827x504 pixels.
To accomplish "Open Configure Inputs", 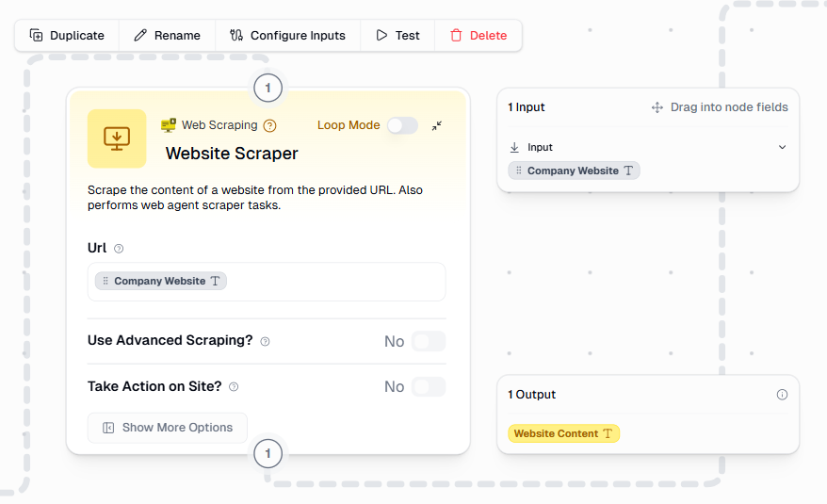I will (x=288, y=36).
